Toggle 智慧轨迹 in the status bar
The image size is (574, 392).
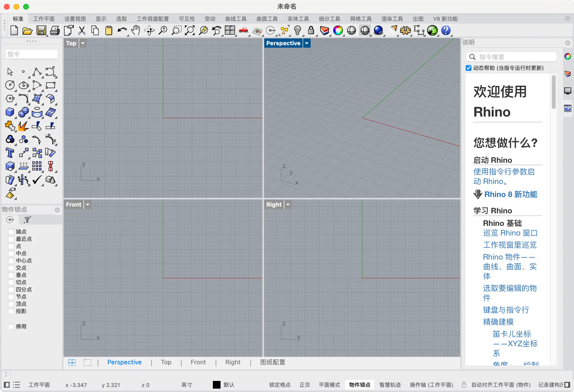point(390,385)
